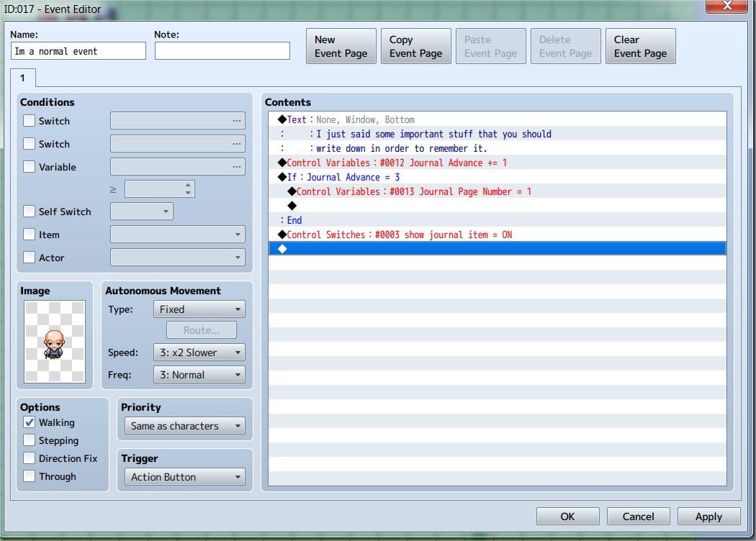Click the Name input field
Screen dimensions: 756x541
point(78,51)
